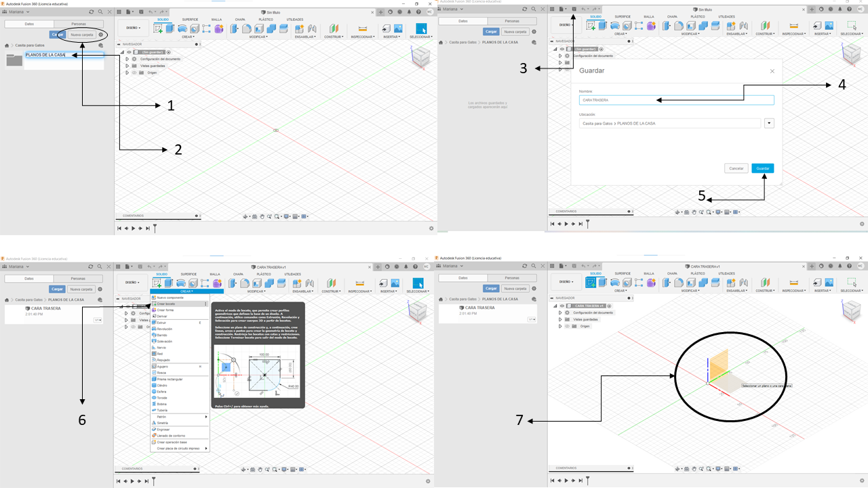The image size is (868, 488).
Task: Open Ubicación dropdown arrow in Guardar dialog
Action: point(769,123)
